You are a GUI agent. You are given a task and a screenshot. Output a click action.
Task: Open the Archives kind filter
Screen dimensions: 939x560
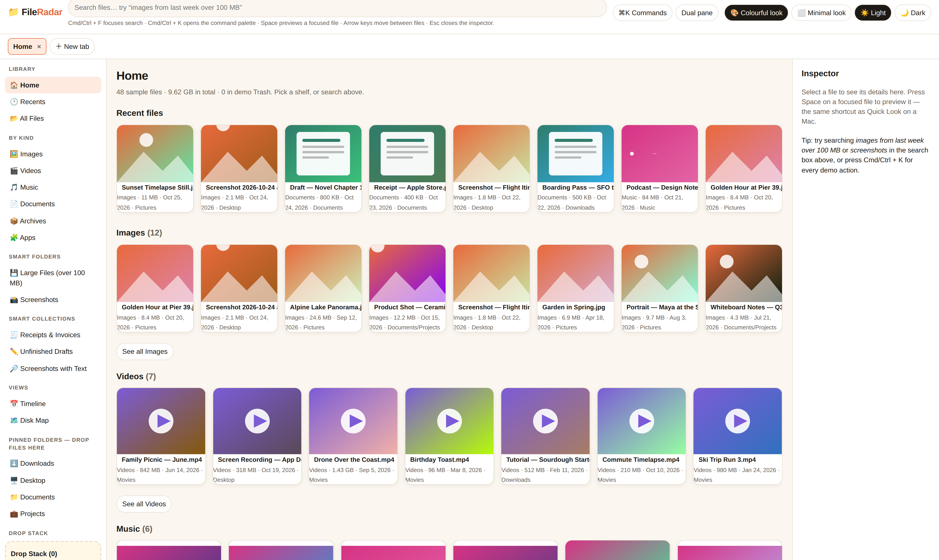click(x=53, y=221)
